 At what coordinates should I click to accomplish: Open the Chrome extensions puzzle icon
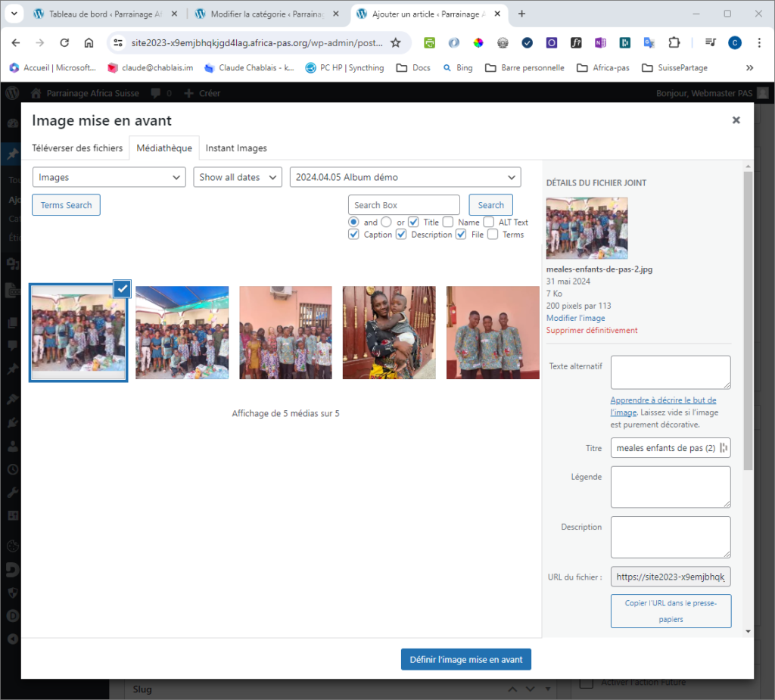point(674,43)
